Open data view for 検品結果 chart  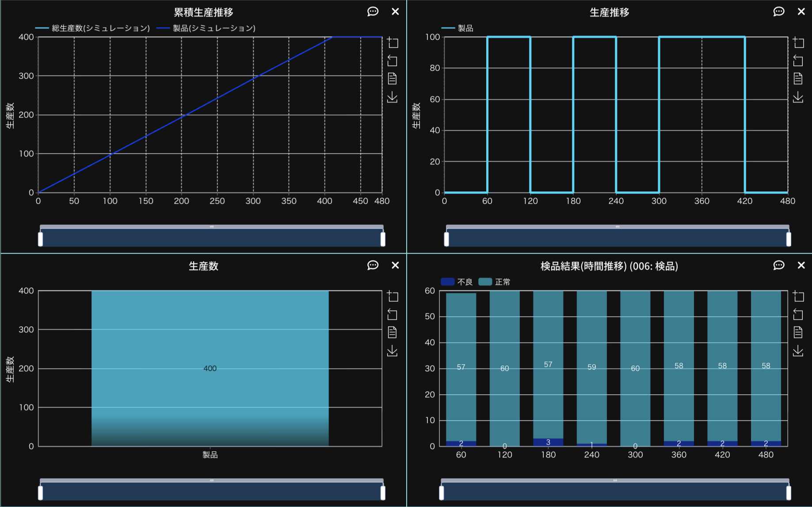coord(798,332)
